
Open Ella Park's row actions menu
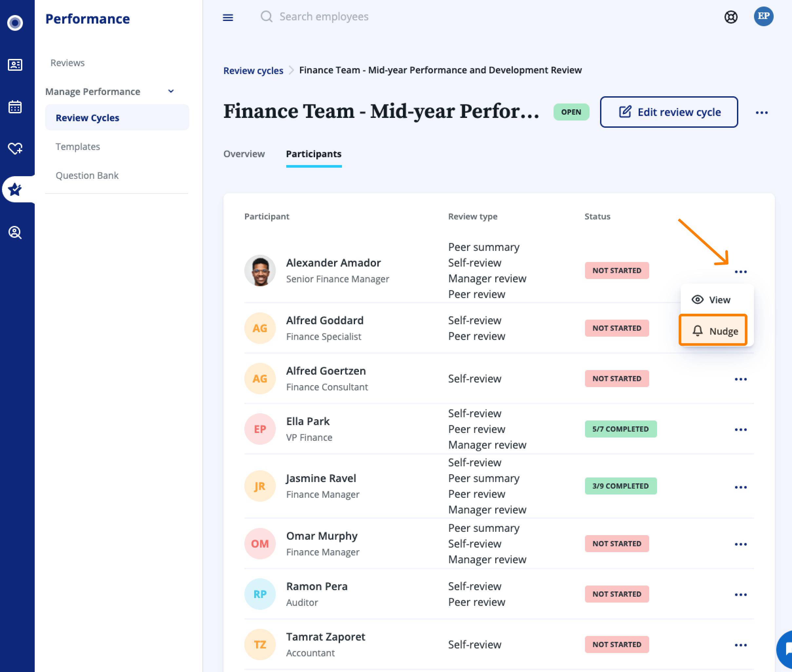click(x=740, y=429)
